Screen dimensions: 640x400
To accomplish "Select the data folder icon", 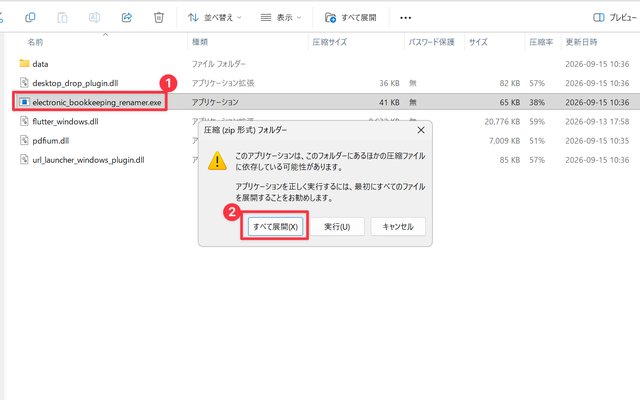I will (x=24, y=63).
